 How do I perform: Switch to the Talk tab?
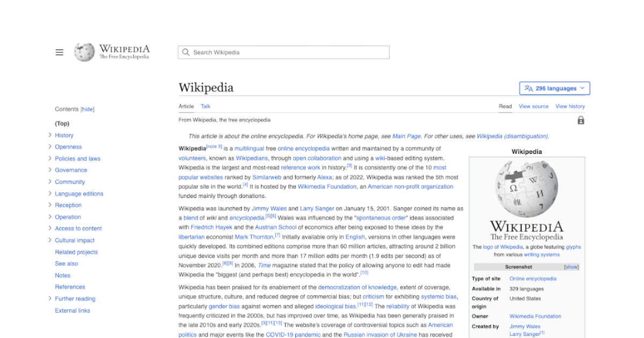(206, 106)
